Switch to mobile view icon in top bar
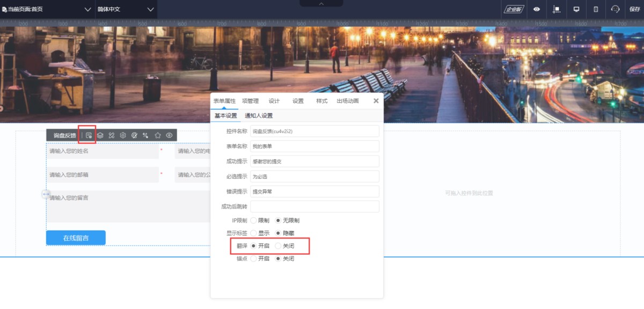 tap(596, 9)
